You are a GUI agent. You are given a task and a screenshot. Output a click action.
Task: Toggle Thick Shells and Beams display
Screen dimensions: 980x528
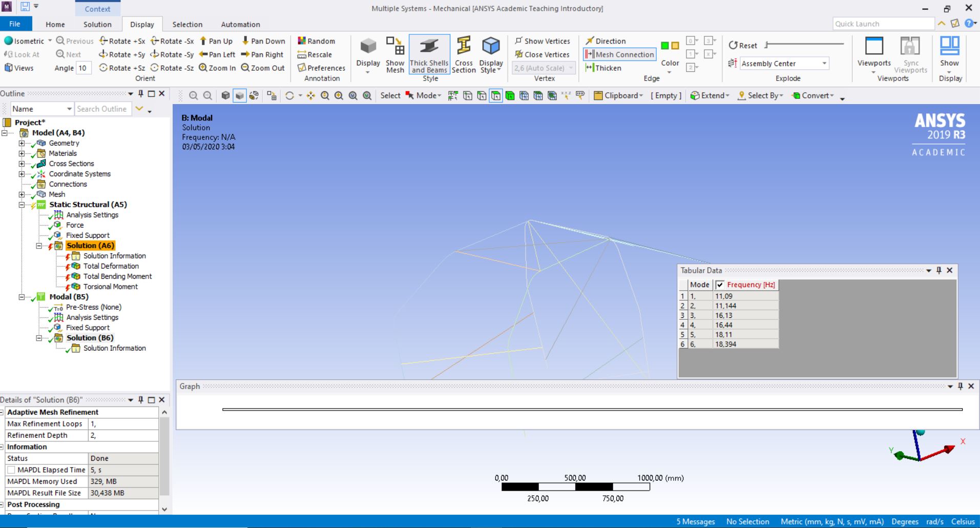[429, 54]
